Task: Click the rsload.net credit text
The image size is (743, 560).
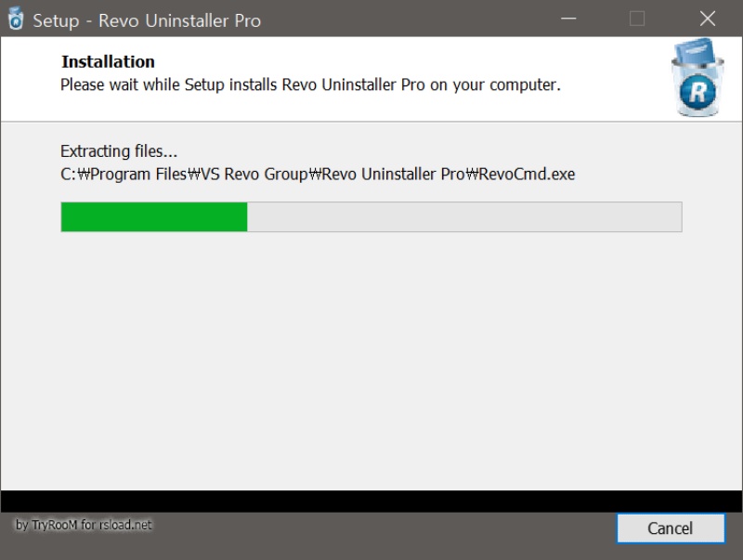Action: (124, 525)
